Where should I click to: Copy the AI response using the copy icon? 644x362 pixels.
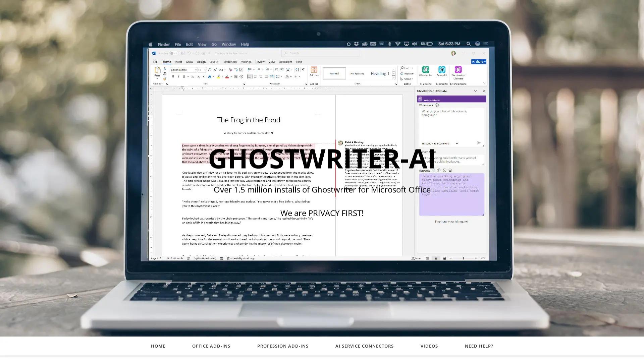click(438, 170)
